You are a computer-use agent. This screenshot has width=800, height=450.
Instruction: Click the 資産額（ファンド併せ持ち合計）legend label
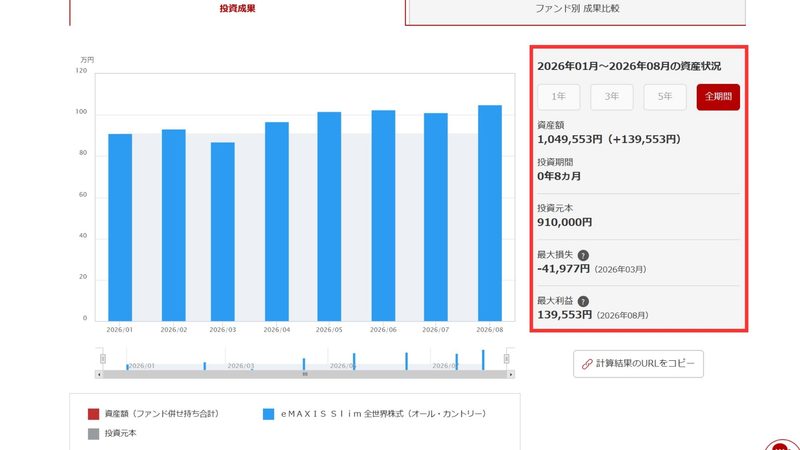(162, 414)
